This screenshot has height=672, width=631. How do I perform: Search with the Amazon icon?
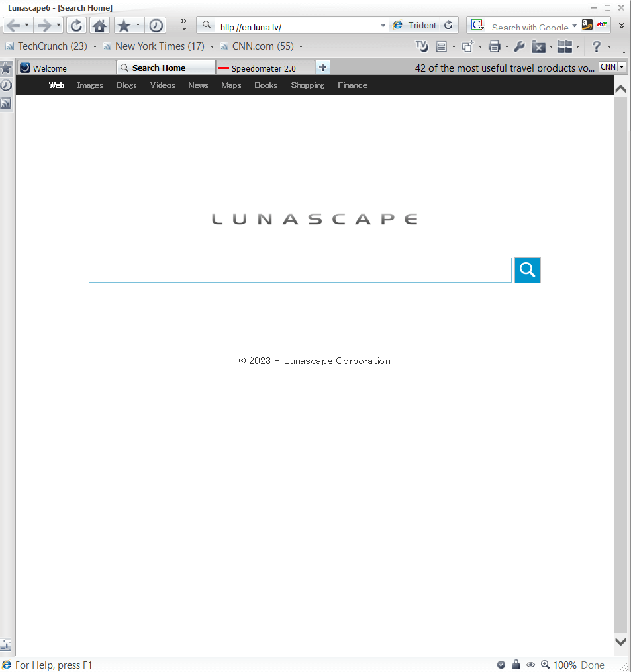(x=587, y=24)
